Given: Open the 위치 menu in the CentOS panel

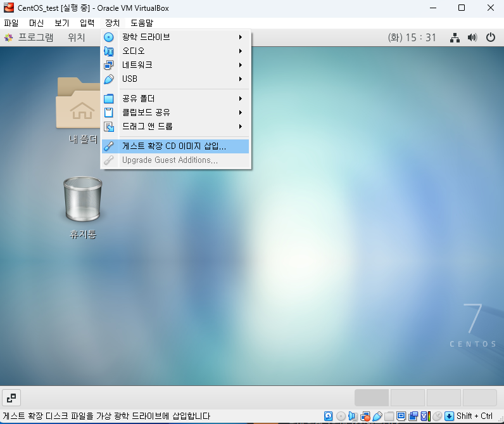Looking at the screenshot, I should click(x=77, y=37).
